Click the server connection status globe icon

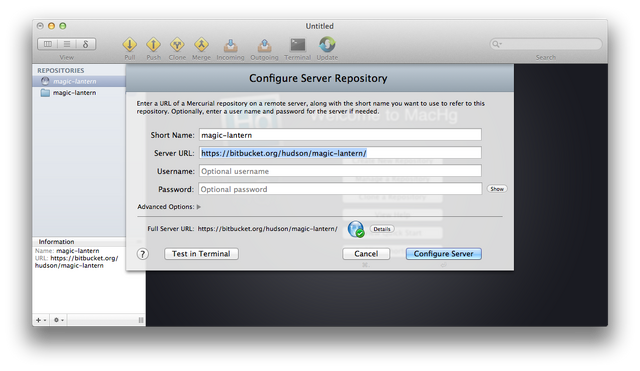[x=356, y=229]
